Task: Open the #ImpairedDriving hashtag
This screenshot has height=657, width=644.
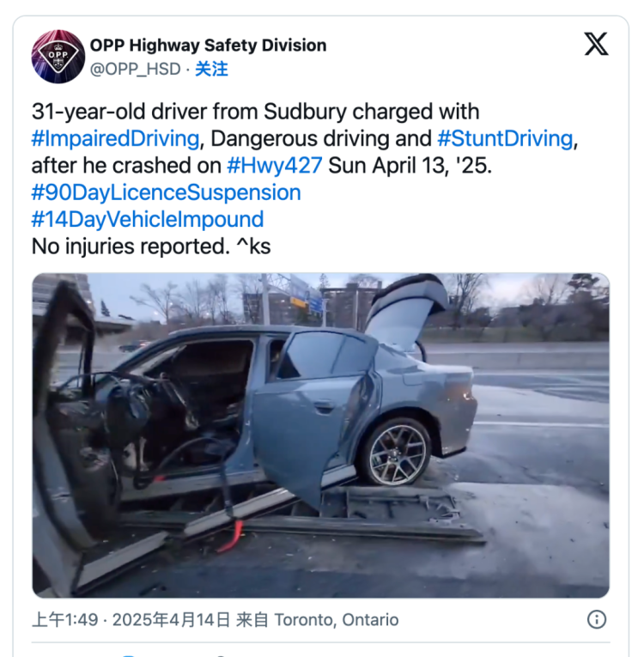Action: click(x=116, y=138)
